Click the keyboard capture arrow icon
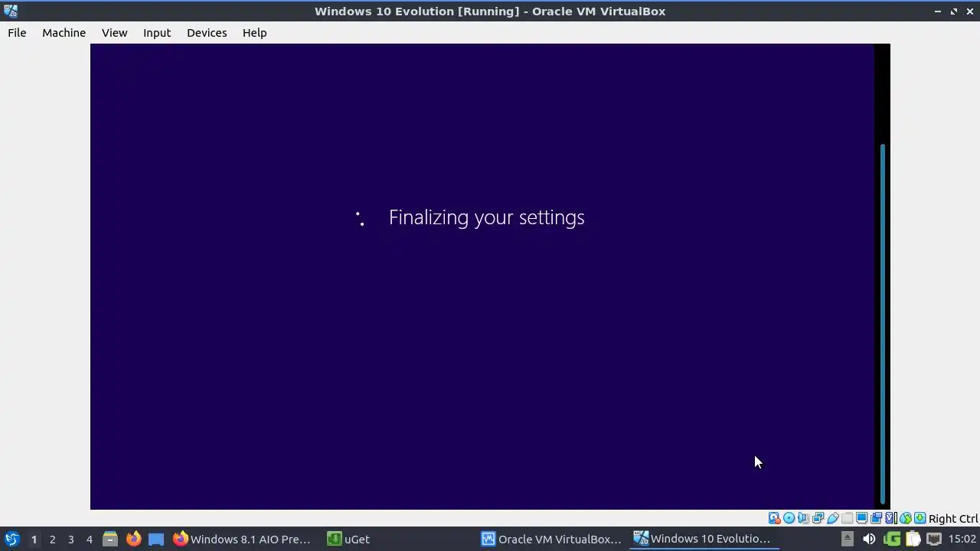 (920, 518)
